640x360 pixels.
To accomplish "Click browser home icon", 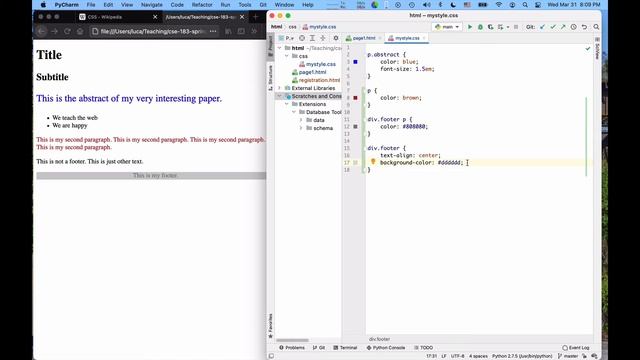I will [80, 31].
